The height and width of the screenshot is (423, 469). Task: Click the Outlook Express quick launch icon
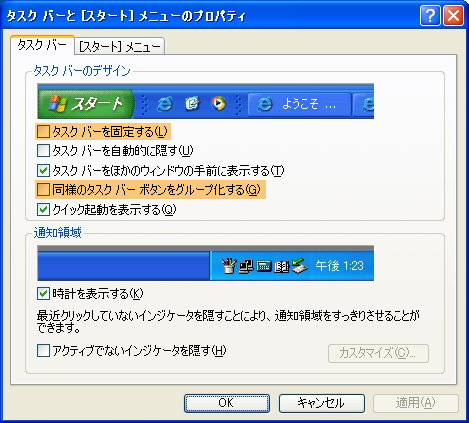tap(192, 104)
